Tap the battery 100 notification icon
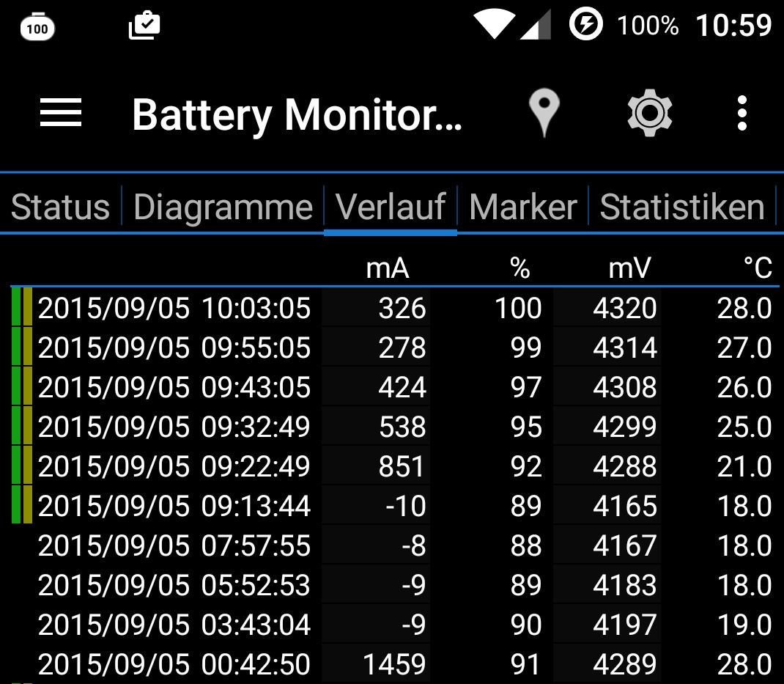The width and height of the screenshot is (784, 684). (x=37, y=28)
